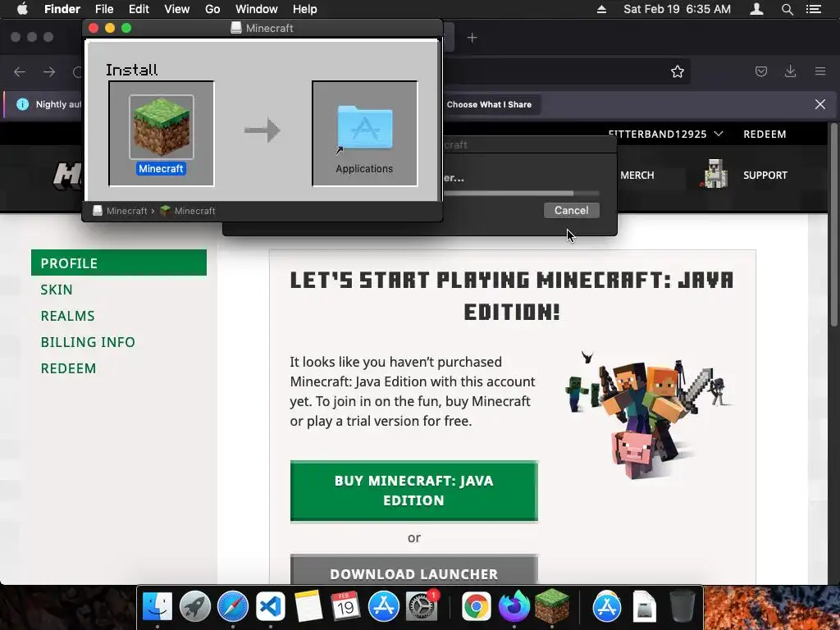Viewport: 840px width, 630px height.
Task: Open Calendar showing 19 in dock
Action: click(345, 606)
